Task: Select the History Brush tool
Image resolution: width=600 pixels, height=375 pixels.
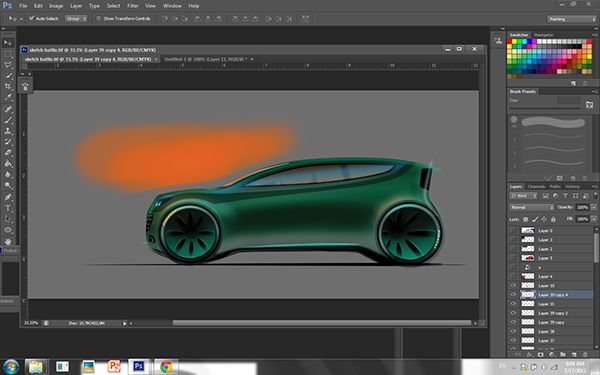Action: [x=8, y=142]
